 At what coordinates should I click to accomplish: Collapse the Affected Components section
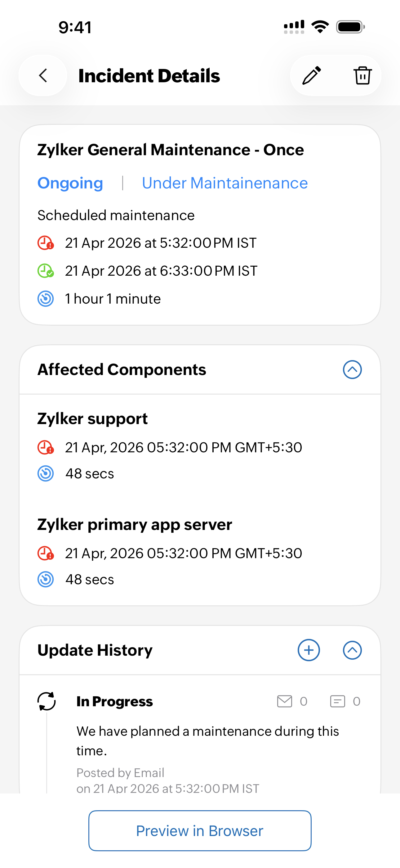pos(352,370)
